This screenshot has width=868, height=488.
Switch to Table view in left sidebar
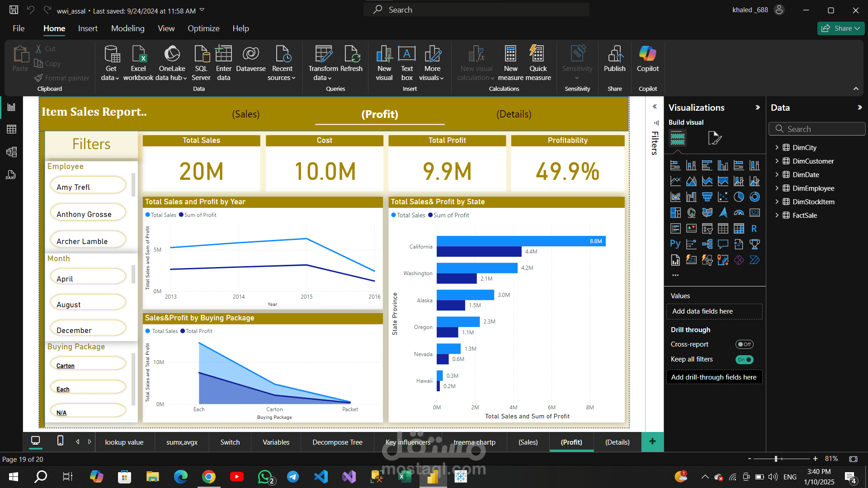coord(12,129)
